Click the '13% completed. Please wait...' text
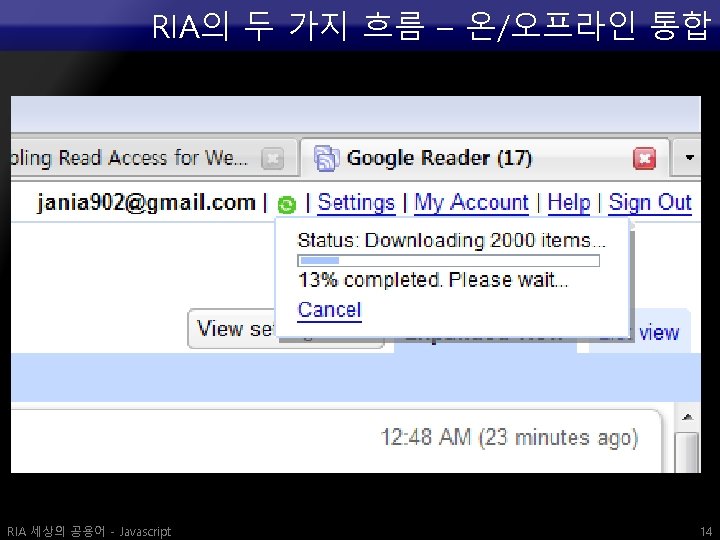720x540 pixels. 433,280
